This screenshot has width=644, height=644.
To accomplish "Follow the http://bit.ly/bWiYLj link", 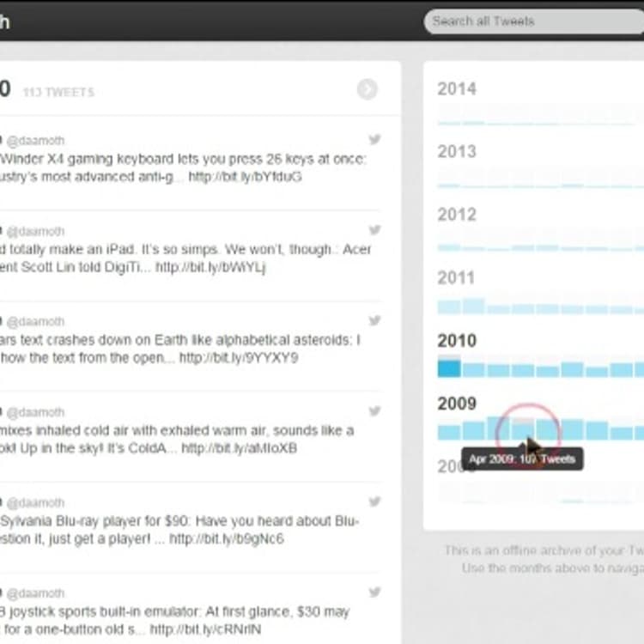I will click(210, 267).
